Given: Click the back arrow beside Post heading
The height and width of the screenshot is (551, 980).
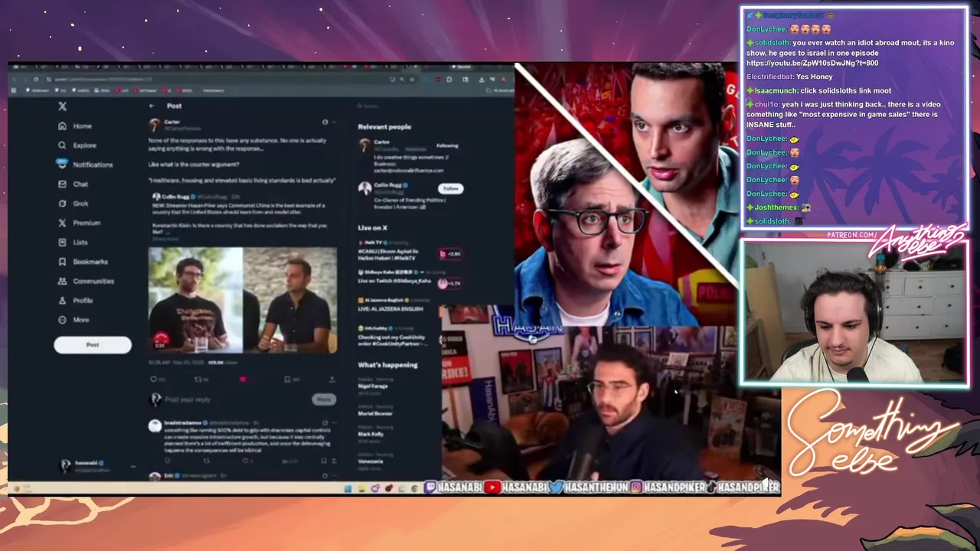Looking at the screenshot, I should click(152, 106).
